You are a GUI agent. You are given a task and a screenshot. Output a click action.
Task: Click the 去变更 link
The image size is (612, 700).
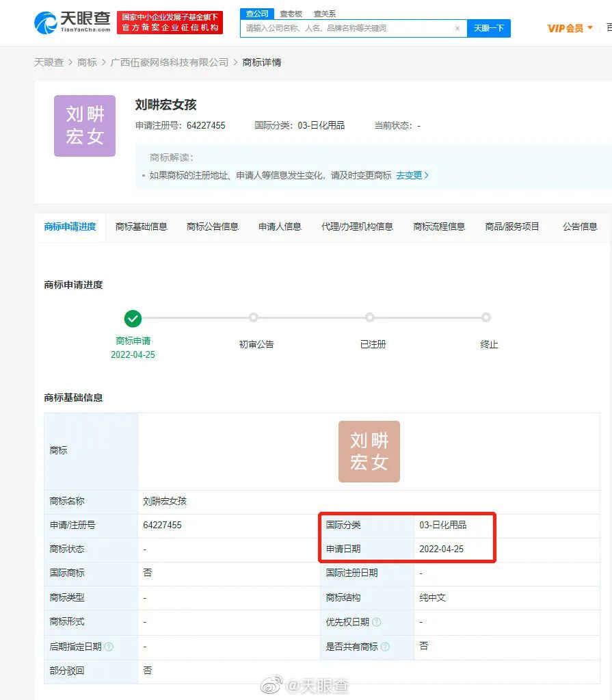click(412, 175)
